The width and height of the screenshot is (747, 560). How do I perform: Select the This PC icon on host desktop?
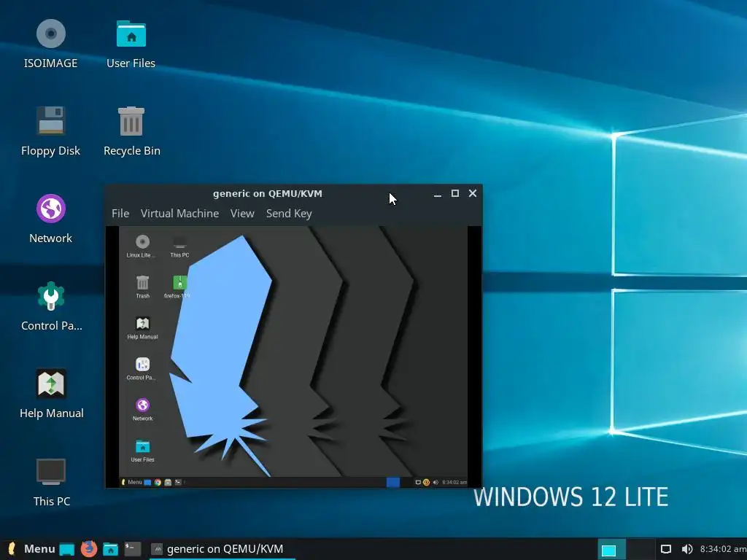tap(51, 472)
